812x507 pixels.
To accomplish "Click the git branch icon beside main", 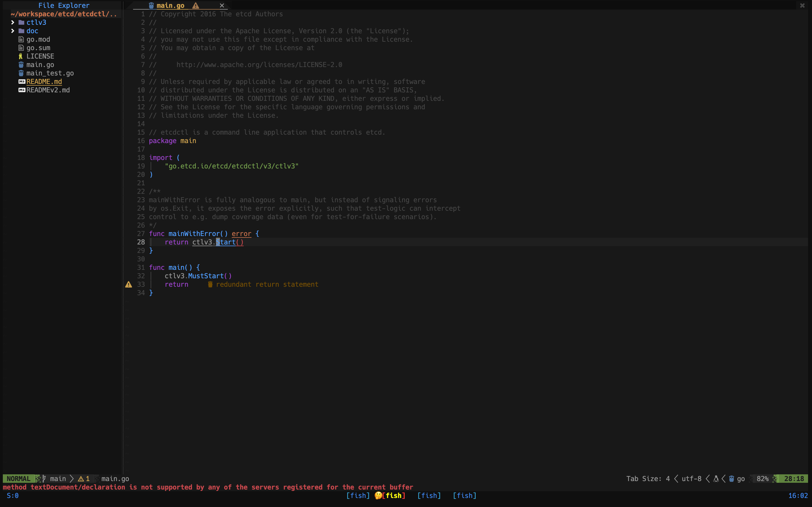I will click(44, 479).
